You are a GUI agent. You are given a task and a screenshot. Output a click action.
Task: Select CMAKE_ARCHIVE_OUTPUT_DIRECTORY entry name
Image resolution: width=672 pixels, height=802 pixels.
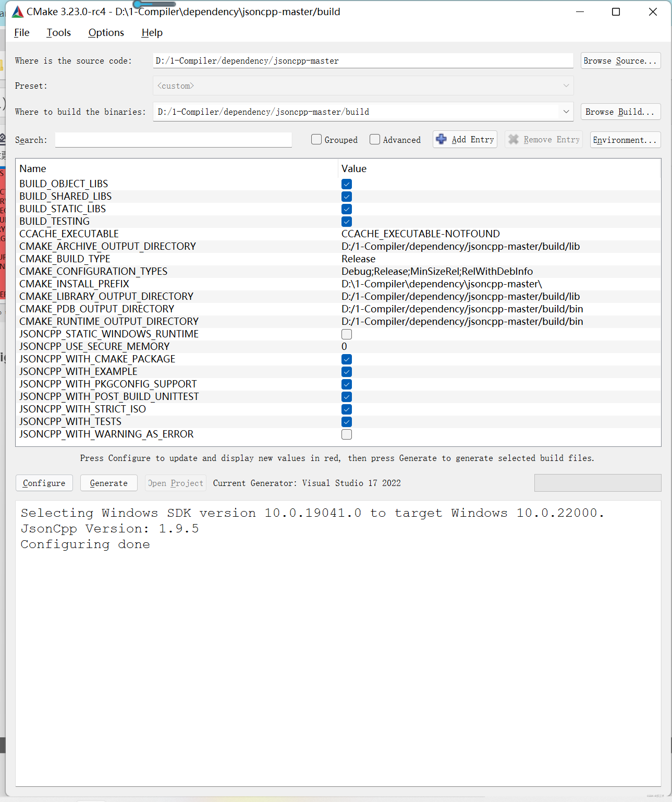(107, 246)
